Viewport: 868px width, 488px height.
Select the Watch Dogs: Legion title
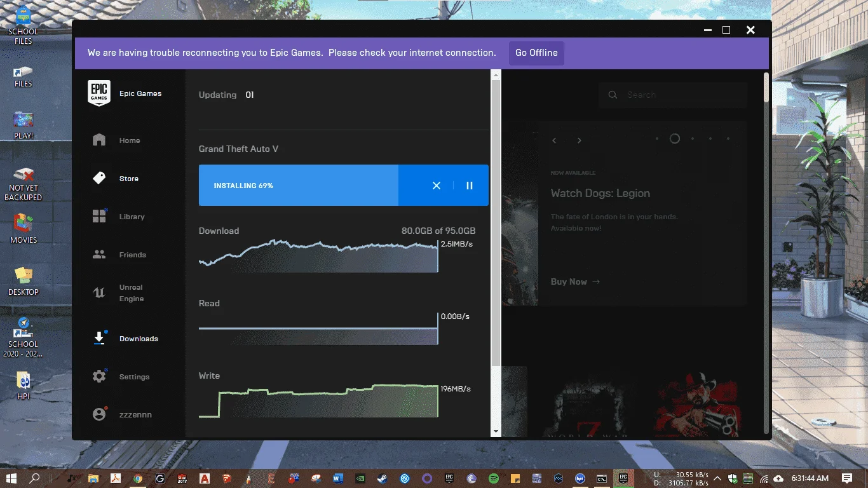click(600, 193)
